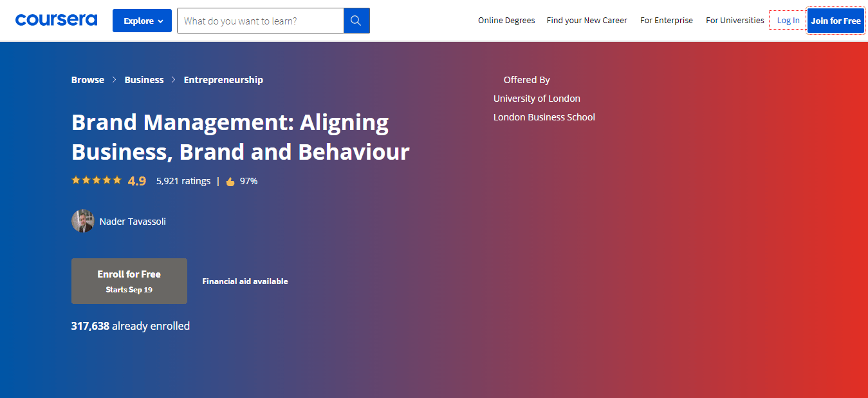868x398 pixels.
Task: Type in the 'What do you want to learn?' field
Action: click(x=260, y=21)
